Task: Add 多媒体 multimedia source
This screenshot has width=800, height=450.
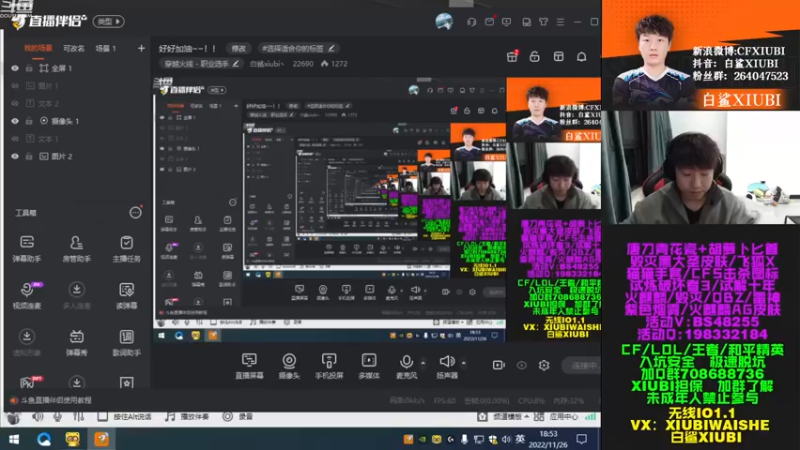Action: click(x=369, y=365)
